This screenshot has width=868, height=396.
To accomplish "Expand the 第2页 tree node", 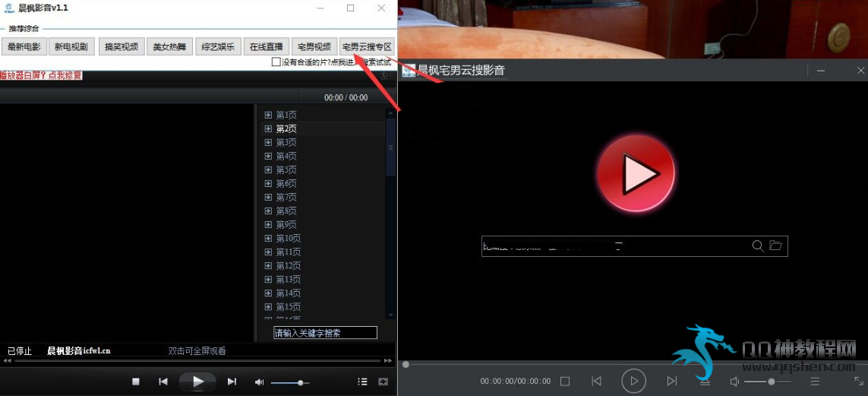I will pyautogui.click(x=269, y=129).
